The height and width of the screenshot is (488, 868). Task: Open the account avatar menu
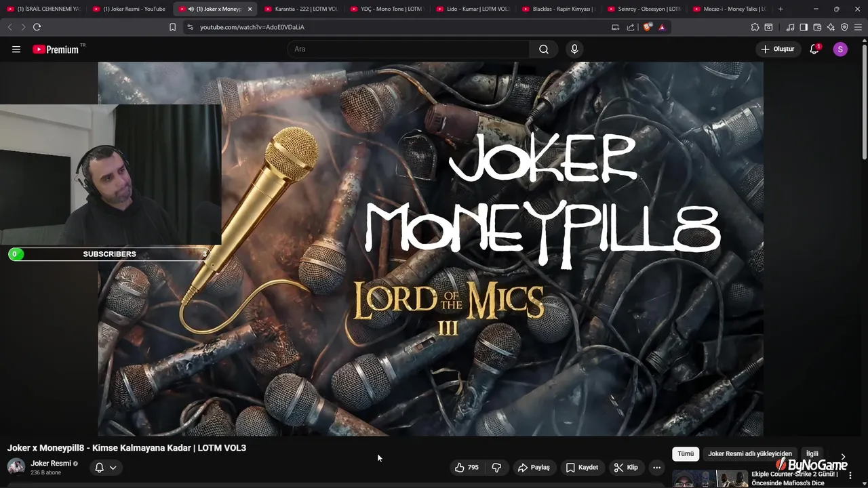pos(840,49)
